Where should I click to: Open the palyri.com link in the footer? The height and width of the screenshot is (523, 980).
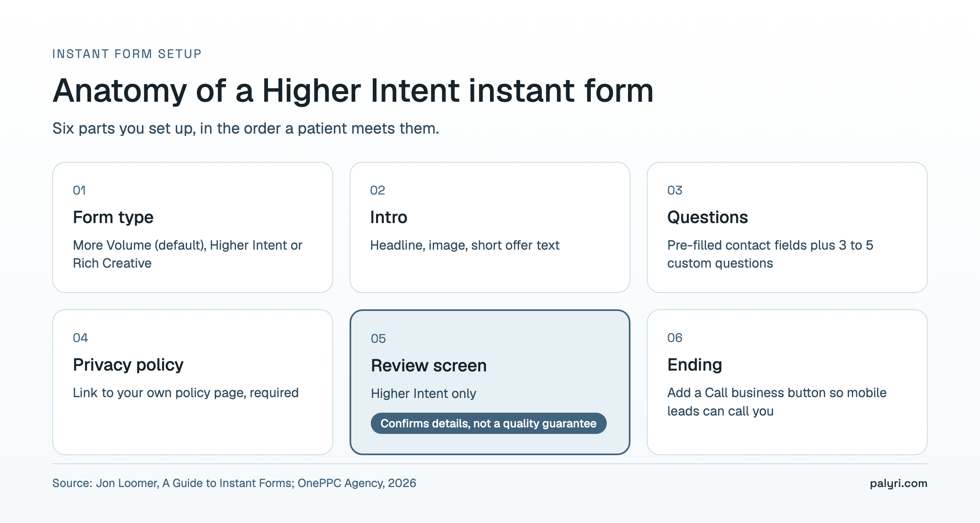pyautogui.click(x=898, y=484)
